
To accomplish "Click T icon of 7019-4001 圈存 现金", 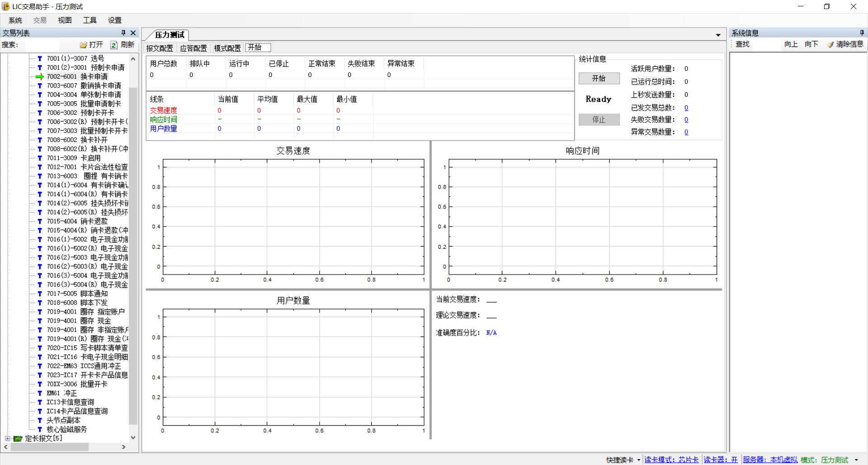I will [40, 321].
